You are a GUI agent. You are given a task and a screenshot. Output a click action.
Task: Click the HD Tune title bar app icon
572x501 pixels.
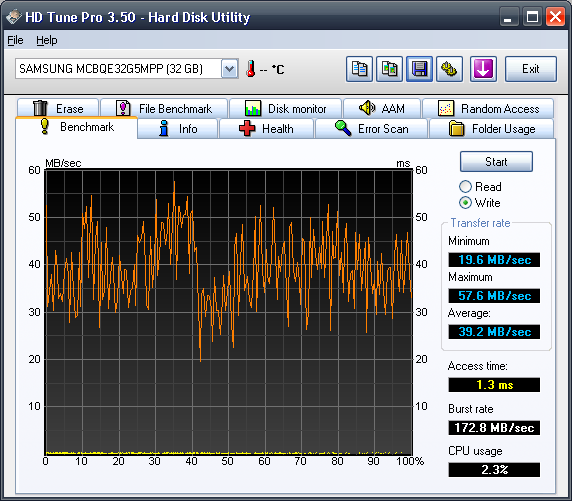point(14,17)
